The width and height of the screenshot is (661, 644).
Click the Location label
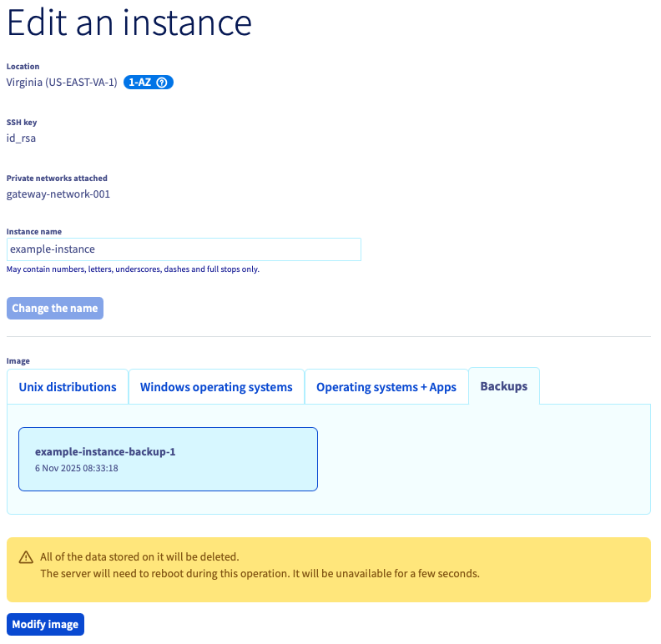click(23, 66)
